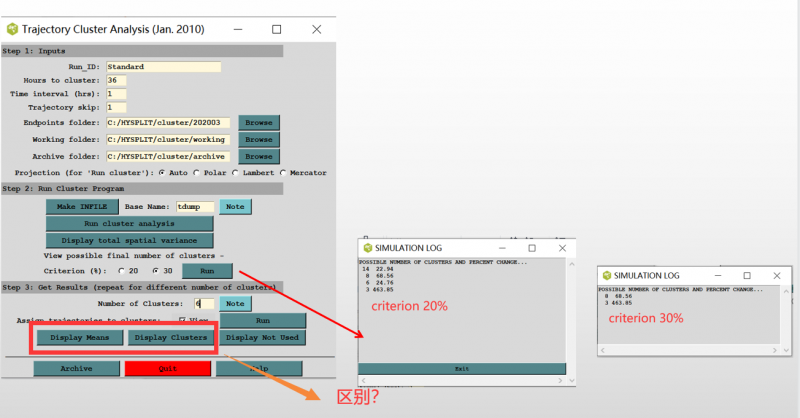
Task: Start Run cluster analysis
Action: [x=129, y=224]
